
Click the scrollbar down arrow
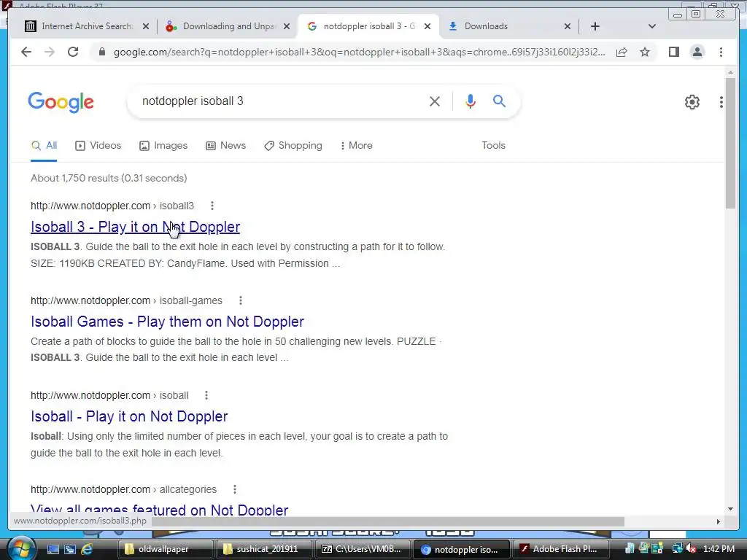coord(730,509)
